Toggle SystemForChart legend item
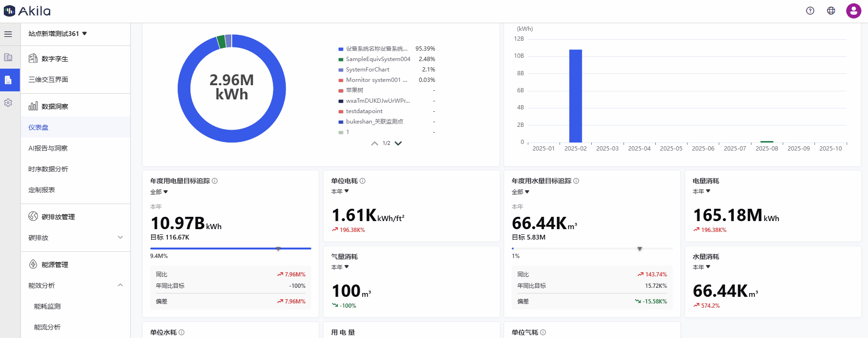Image resolution: width=868 pixels, height=338 pixels. [x=367, y=70]
